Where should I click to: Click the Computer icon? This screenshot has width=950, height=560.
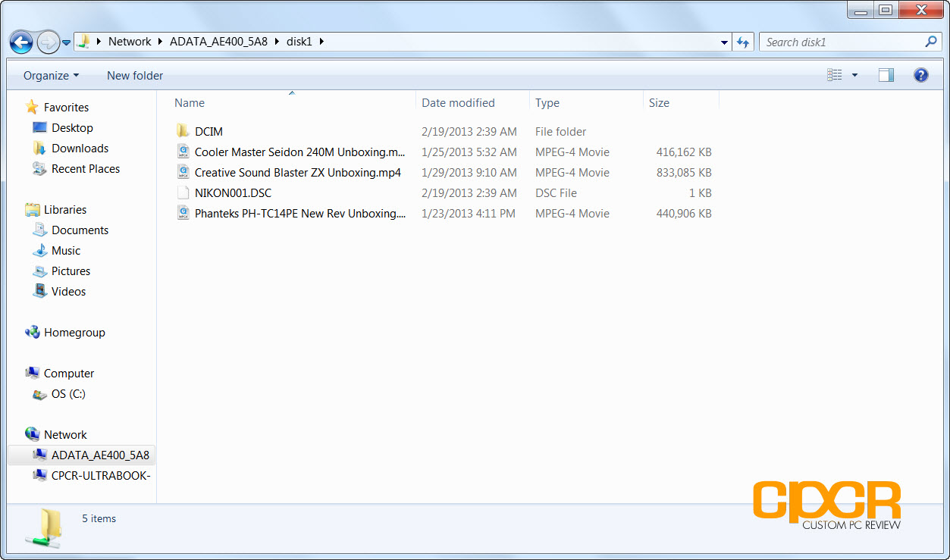click(x=32, y=373)
